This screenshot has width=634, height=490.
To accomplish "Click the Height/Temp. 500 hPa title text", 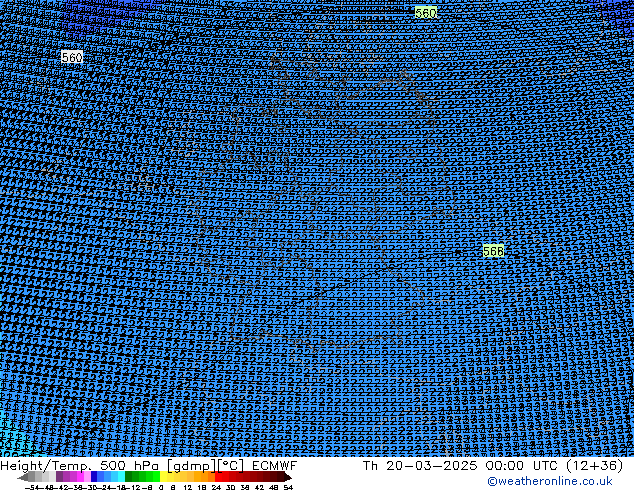I will point(80,465).
